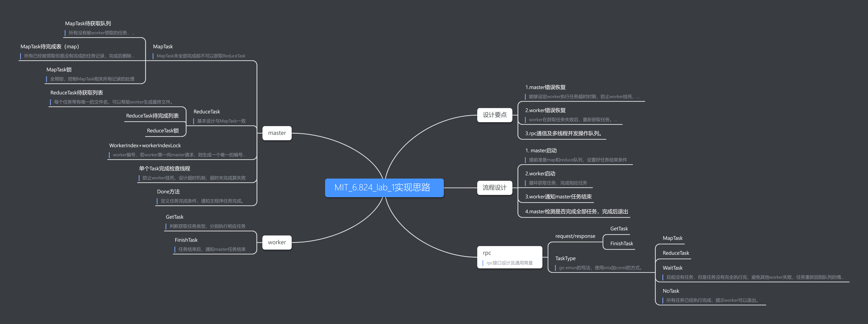Select the 设计要点 node
Image resolution: width=868 pixels, height=324 pixels.
click(494, 115)
